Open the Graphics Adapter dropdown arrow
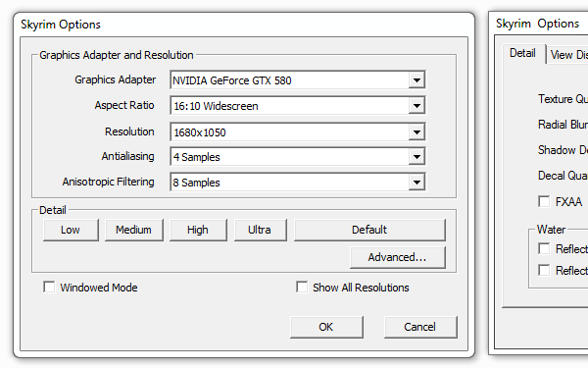Viewport: 588px width, 368px height. coord(416,80)
